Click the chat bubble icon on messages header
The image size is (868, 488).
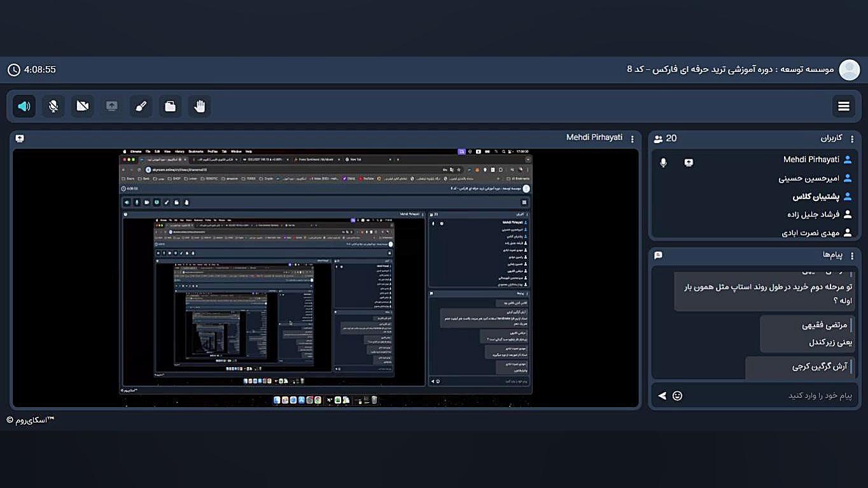(x=659, y=255)
